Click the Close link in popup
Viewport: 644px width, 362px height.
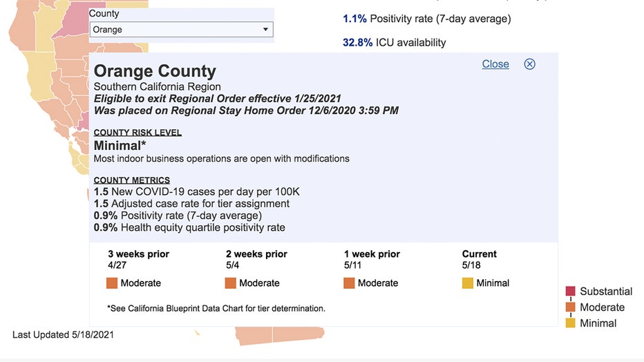point(495,64)
